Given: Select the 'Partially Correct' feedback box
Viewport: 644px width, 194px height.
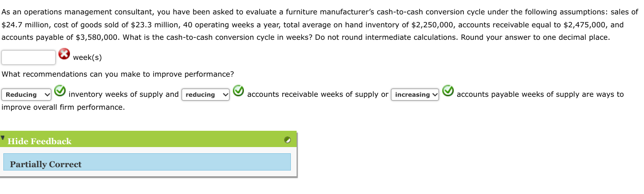Looking at the screenshot, I should [x=147, y=162].
